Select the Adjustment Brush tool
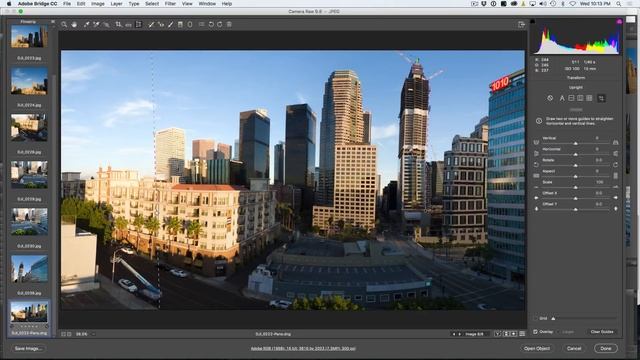The image size is (640, 360). coord(171,24)
